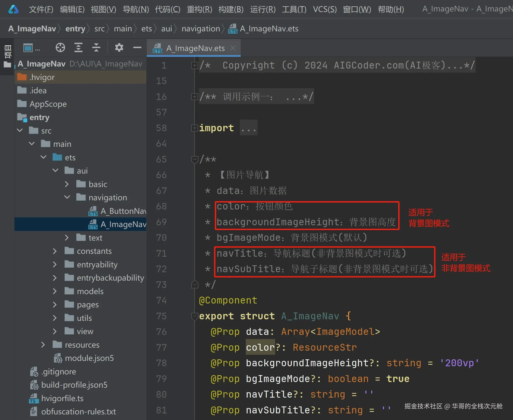This screenshot has width=513, height=420.
Task: Close the A_ImageNav.ets editor tab
Action: (233, 48)
